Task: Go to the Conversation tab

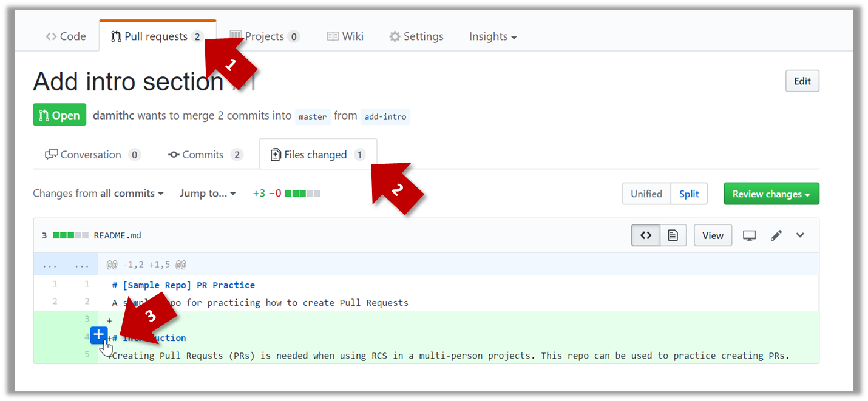Action: click(x=92, y=155)
